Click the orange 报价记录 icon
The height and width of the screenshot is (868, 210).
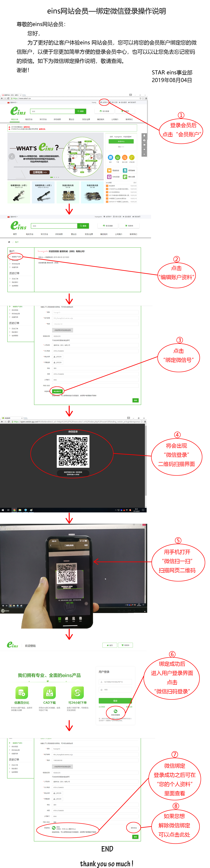(125, 157)
